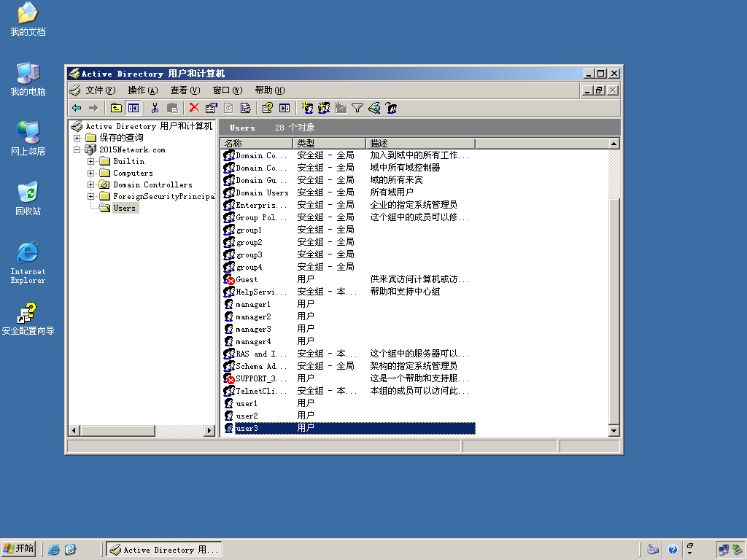This screenshot has height=560, width=747.
Task: Open 安全配置向导 desktop shortcut
Action: coord(28,319)
